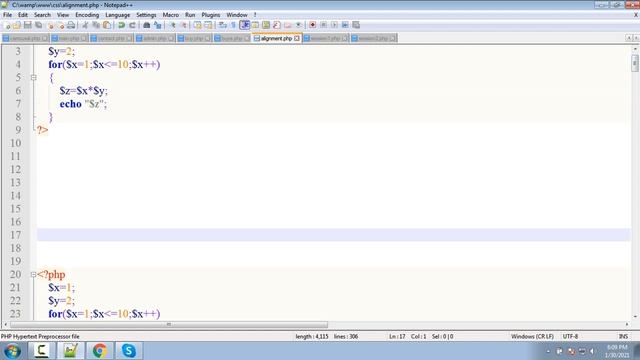Create a new file with New icon

tap(7, 25)
